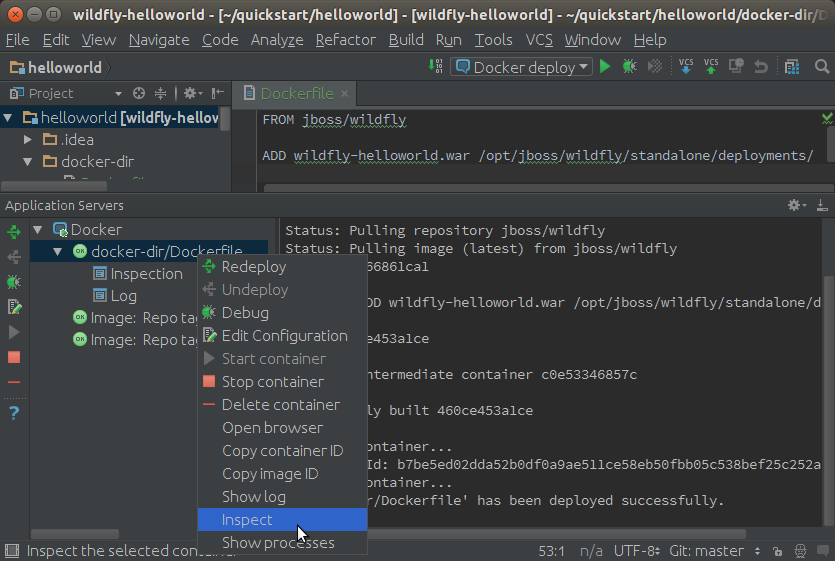
Task: Click the Debug bug icon in main toolbar
Action: pos(629,67)
